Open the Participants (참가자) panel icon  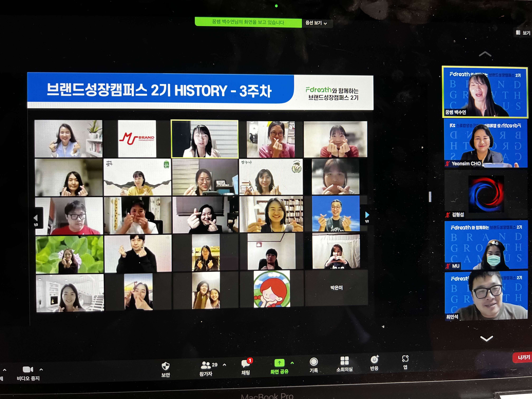click(206, 365)
